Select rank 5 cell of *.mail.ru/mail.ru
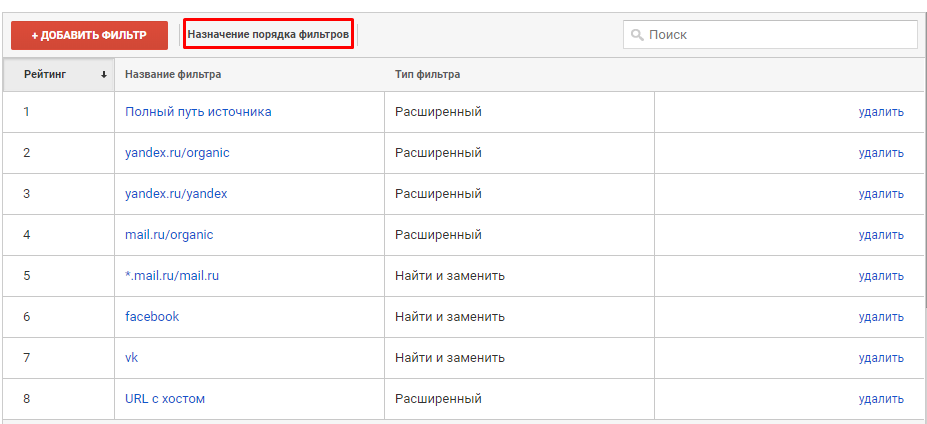927x424 pixels. tap(59, 276)
